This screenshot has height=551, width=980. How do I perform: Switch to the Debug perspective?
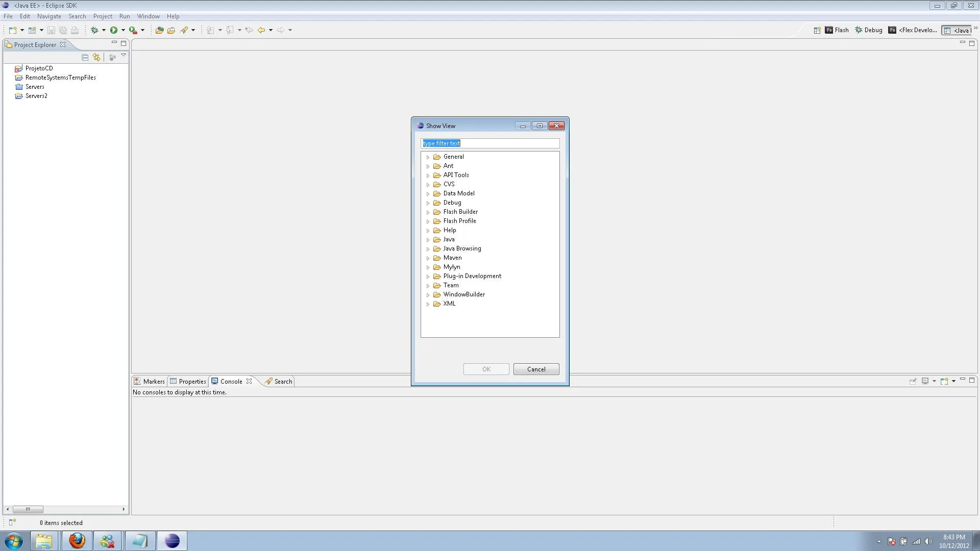869,30
